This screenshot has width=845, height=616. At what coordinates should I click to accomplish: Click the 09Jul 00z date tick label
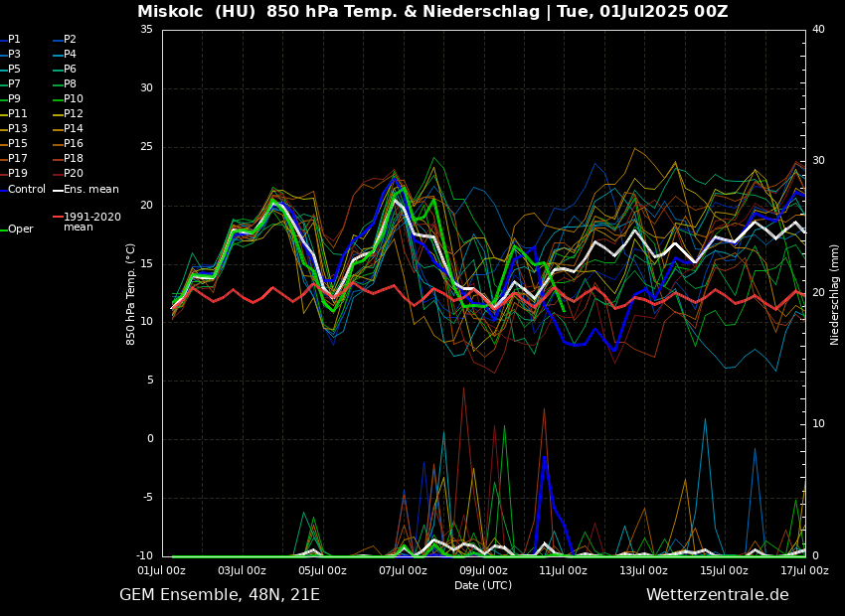[483, 570]
